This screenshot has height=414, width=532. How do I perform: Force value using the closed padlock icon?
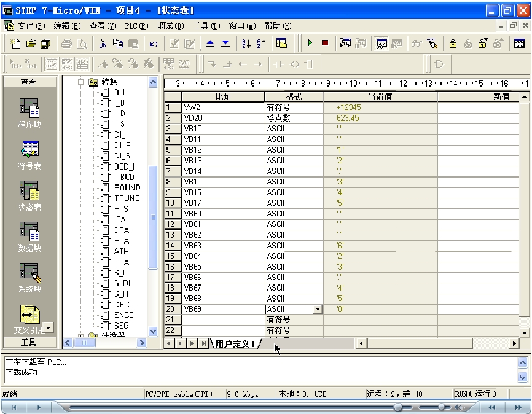pyautogui.click(x=453, y=44)
